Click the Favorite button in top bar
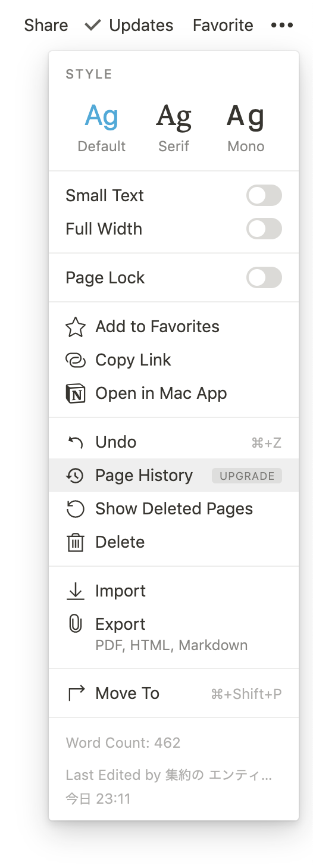The image size is (313, 868). [223, 26]
